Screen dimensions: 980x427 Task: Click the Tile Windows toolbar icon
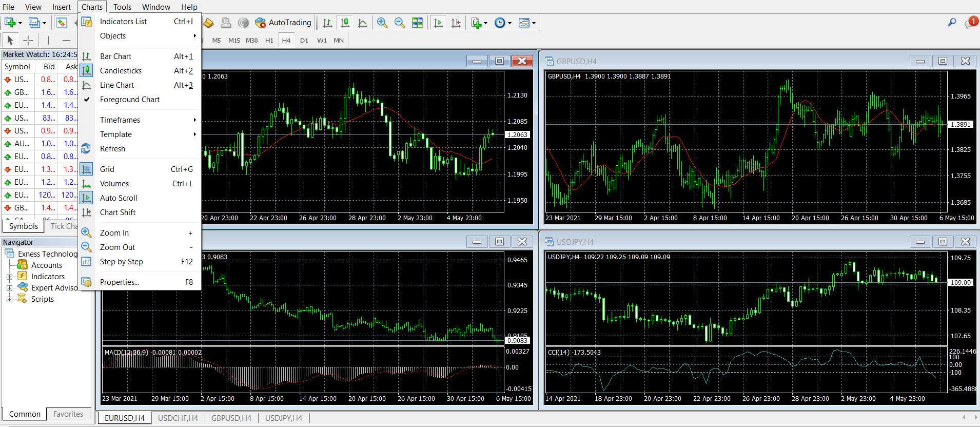click(418, 23)
